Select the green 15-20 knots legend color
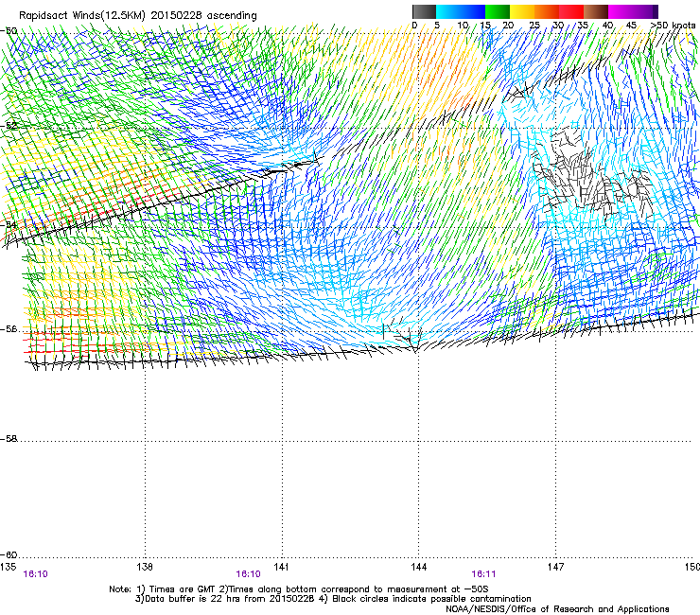700x615 pixels. pyautogui.click(x=498, y=11)
